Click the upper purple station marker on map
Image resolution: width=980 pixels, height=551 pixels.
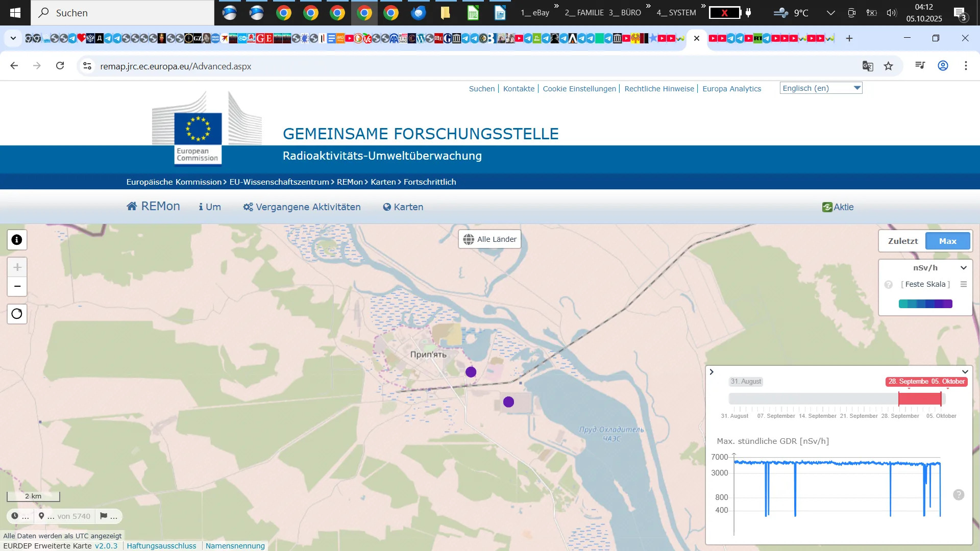(x=471, y=372)
